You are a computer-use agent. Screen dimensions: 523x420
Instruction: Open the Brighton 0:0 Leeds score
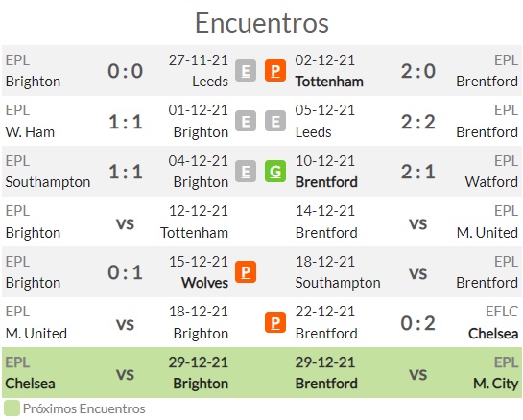click(125, 71)
